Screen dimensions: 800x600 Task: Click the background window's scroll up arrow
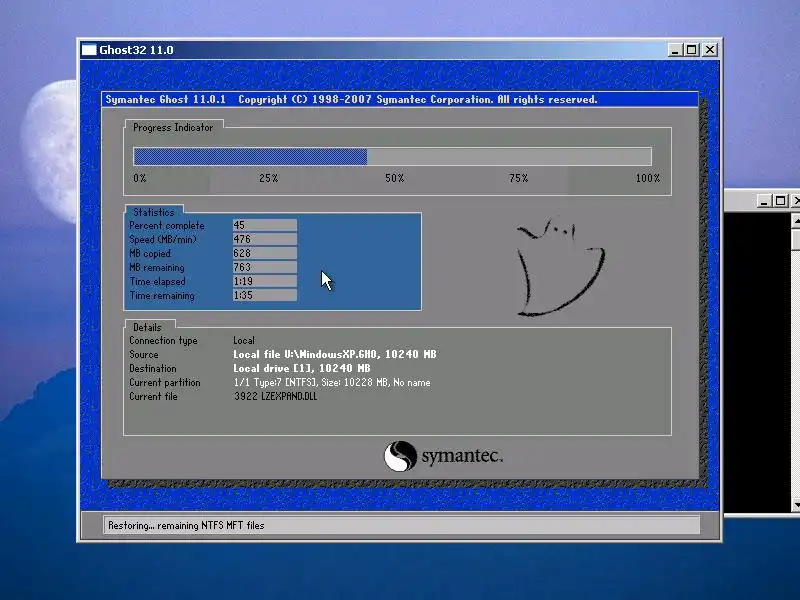[796, 221]
